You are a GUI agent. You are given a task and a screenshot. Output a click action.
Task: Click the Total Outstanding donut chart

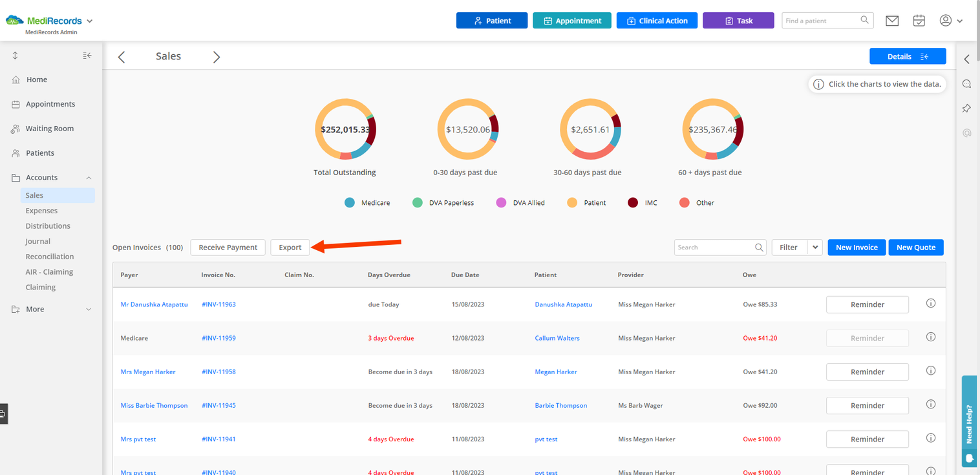[345, 129]
